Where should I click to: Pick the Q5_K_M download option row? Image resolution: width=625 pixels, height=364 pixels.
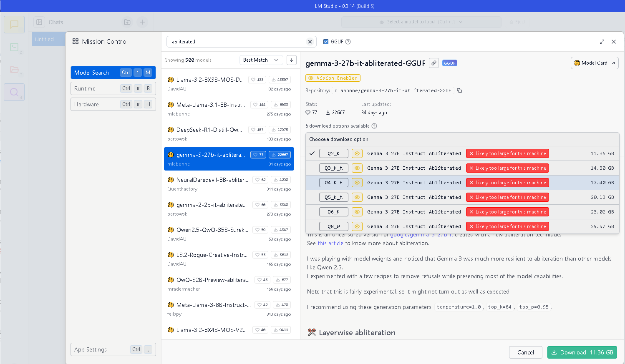click(x=334, y=197)
